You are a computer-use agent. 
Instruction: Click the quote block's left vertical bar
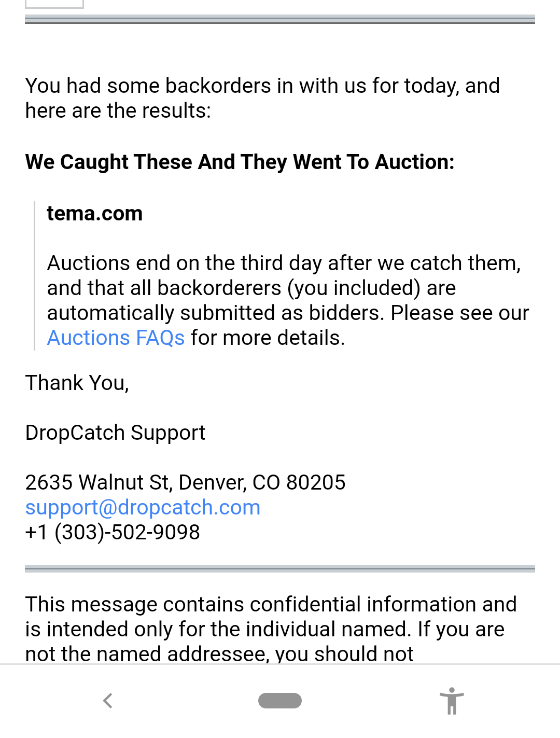34,276
